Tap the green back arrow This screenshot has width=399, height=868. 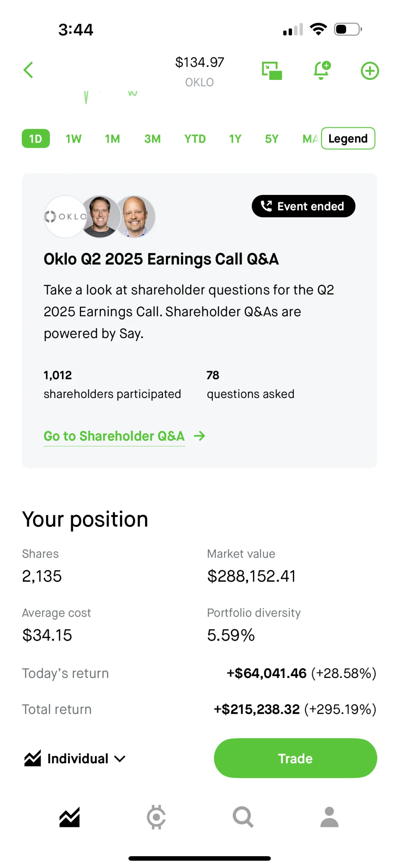(28, 70)
